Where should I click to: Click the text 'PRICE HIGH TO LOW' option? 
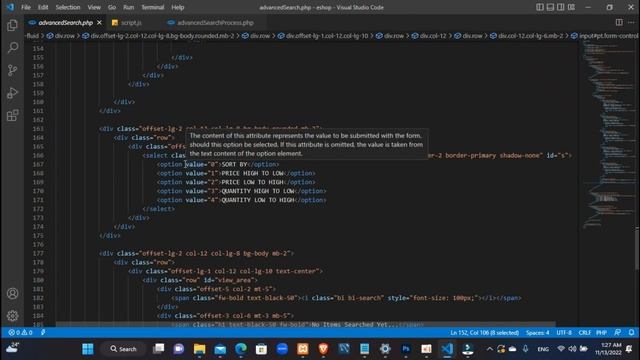(252, 173)
